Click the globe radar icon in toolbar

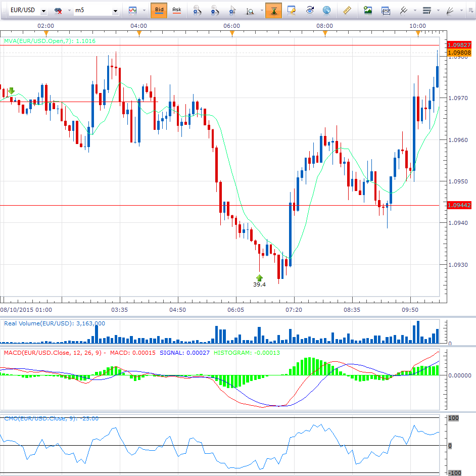point(327,10)
